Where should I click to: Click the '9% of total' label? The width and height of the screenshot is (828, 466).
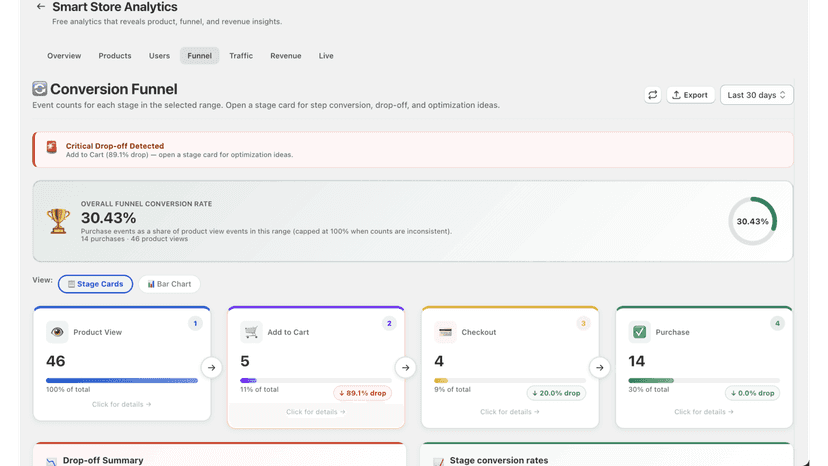tap(452, 389)
